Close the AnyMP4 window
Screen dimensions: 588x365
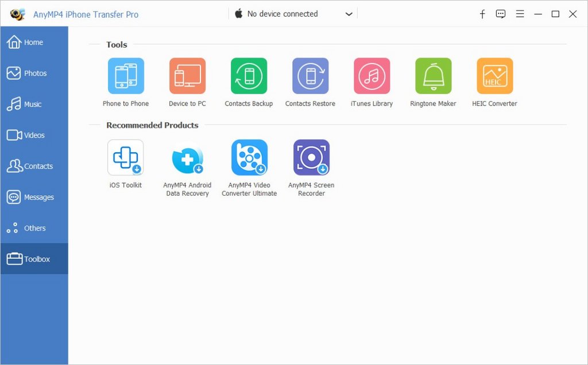coord(572,14)
